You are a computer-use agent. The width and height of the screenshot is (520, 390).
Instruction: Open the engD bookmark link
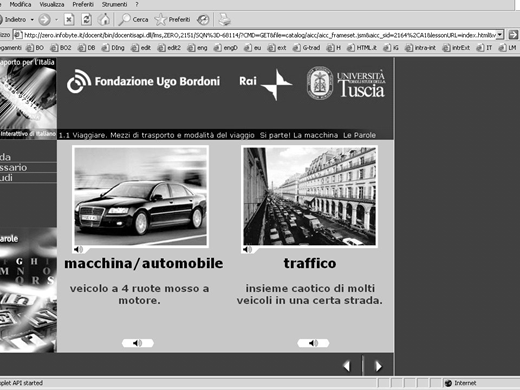point(226,48)
